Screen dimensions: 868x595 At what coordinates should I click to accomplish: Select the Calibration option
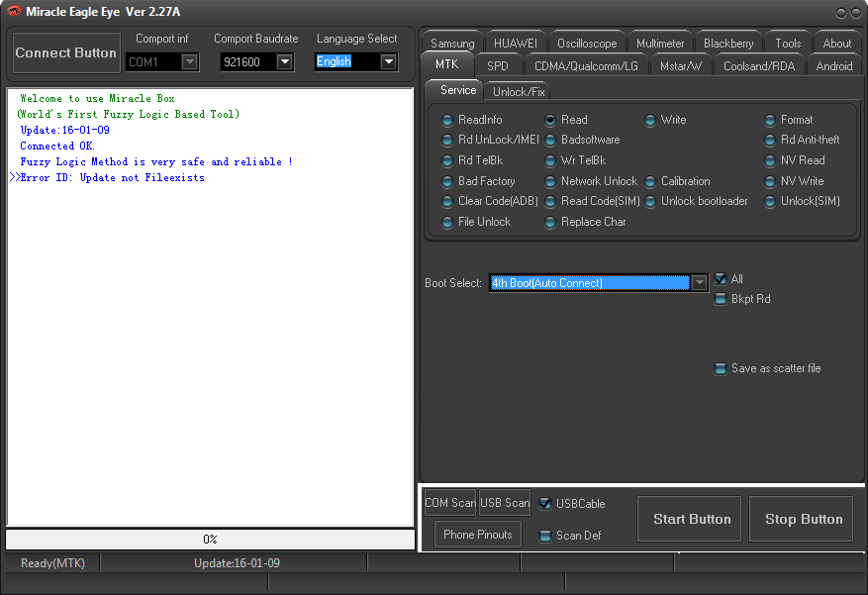pyautogui.click(x=678, y=181)
